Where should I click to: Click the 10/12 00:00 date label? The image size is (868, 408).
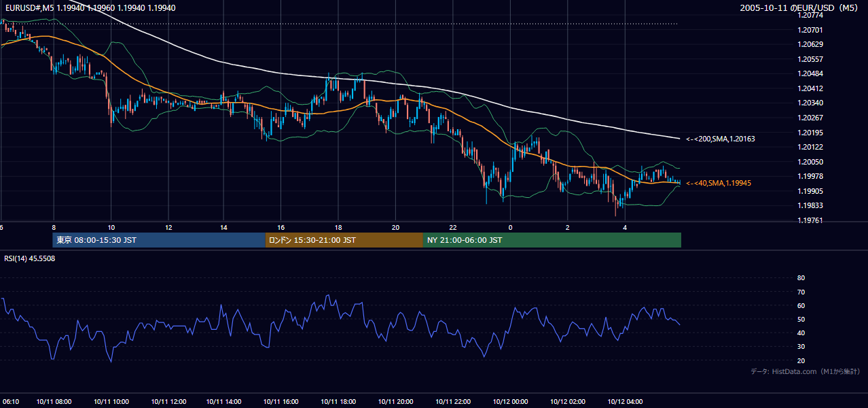[x=510, y=401]
